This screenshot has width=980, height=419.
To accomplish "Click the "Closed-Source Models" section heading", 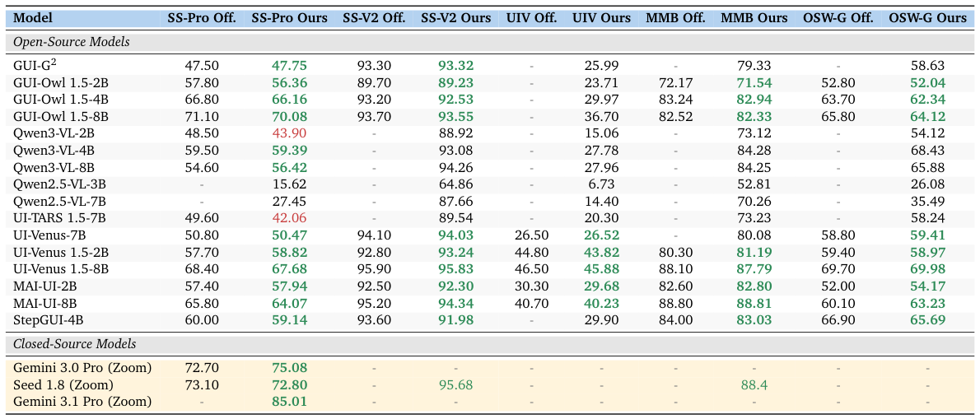I will click(x=74, y=344).
